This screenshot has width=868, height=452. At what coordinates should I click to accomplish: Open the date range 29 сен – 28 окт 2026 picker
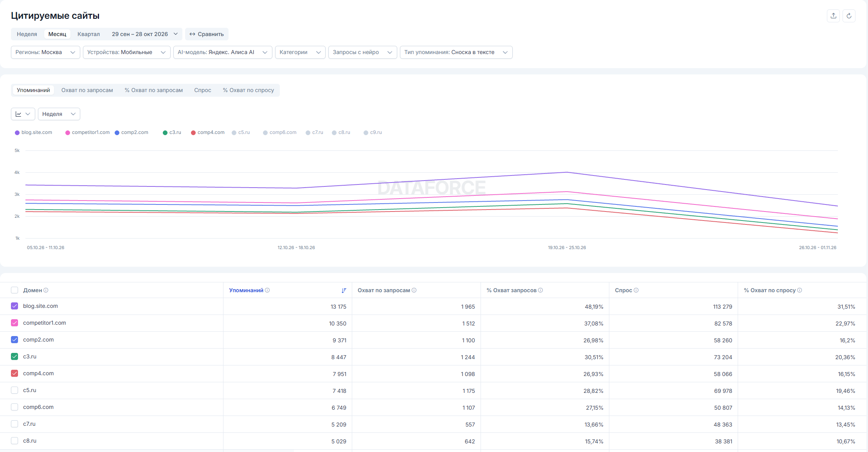pos(145,34)
